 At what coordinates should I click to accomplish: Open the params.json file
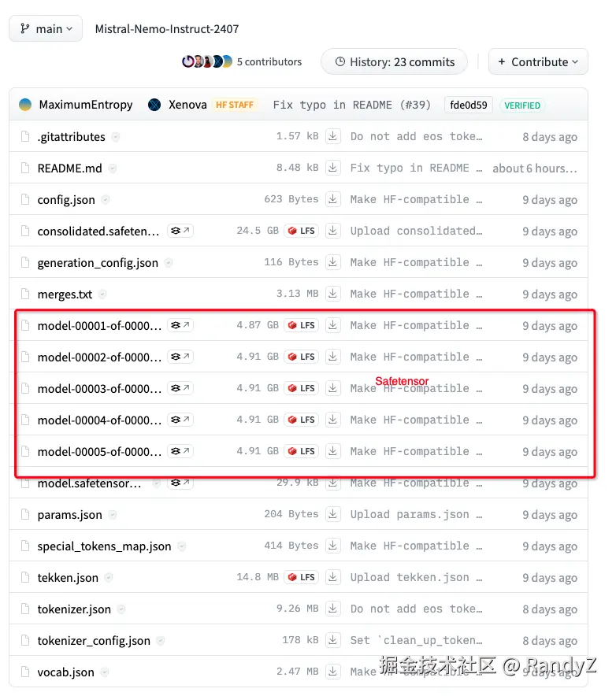coord(70,515)
